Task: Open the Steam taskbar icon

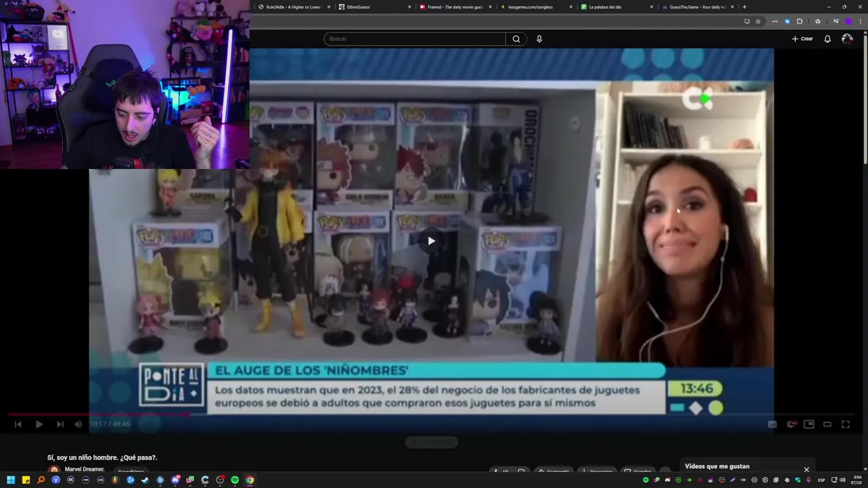Action: 145,480
